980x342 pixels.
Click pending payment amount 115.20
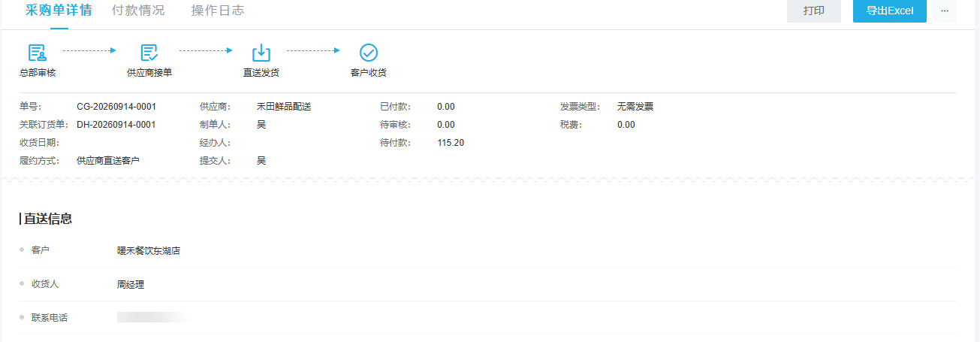[451, 143]
